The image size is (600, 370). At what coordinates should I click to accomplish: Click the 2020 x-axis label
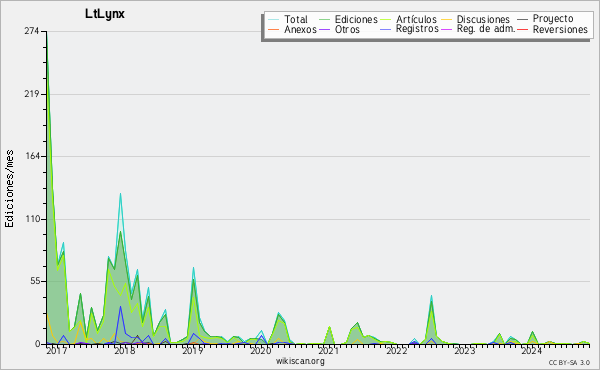261,350
